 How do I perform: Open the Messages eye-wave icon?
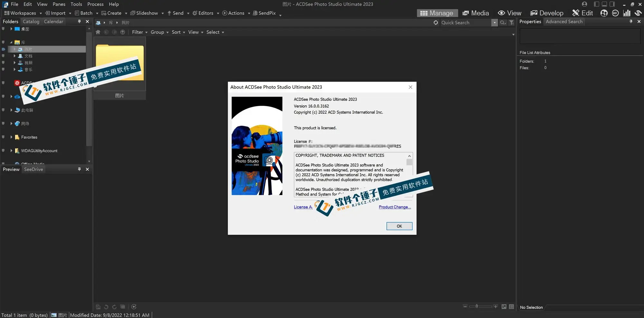(x=638, y=13)
